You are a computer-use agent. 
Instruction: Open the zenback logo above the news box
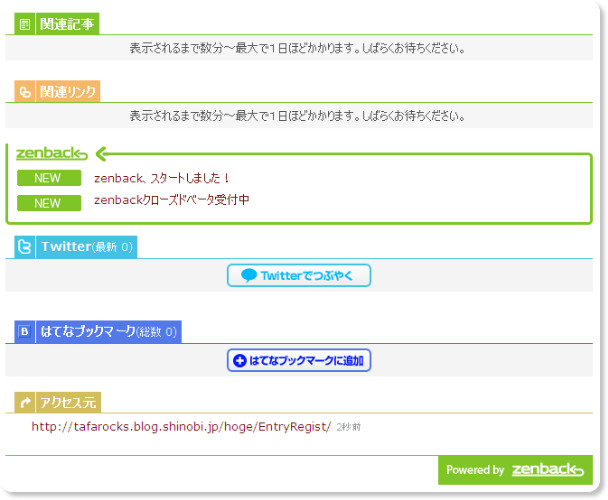tap(52, 154)
